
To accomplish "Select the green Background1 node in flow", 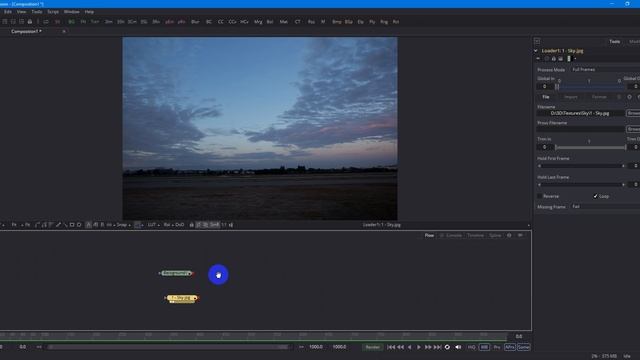I will point(176,273).
